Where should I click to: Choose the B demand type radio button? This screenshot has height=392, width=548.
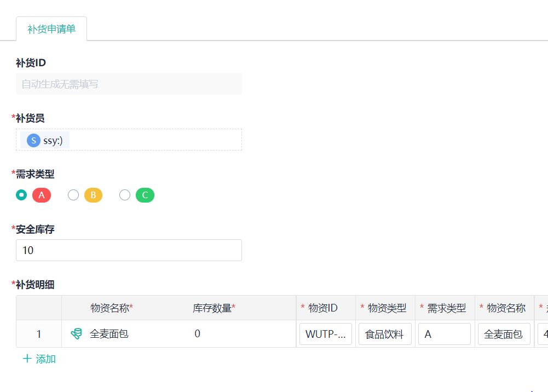pyautogui.click(x=73, y=195)
